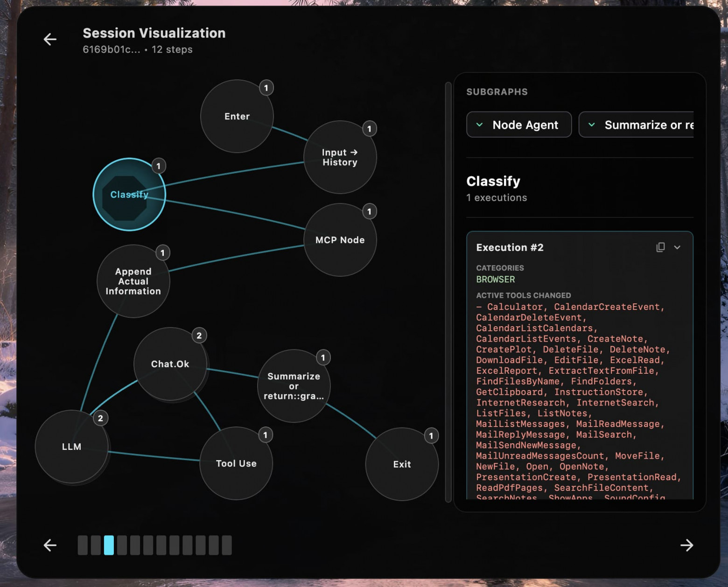Collapse the Execution #2 card with its chevron

tap(677, 247)
